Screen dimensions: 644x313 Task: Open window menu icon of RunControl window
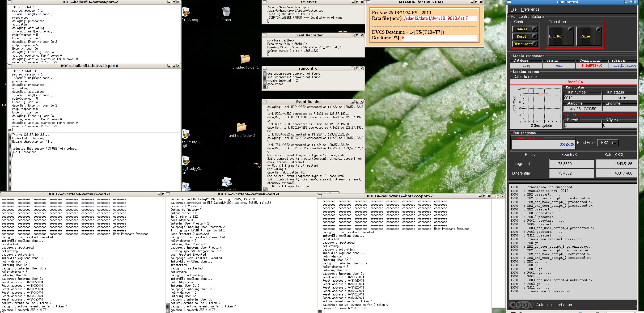click(x=509, y=2)
